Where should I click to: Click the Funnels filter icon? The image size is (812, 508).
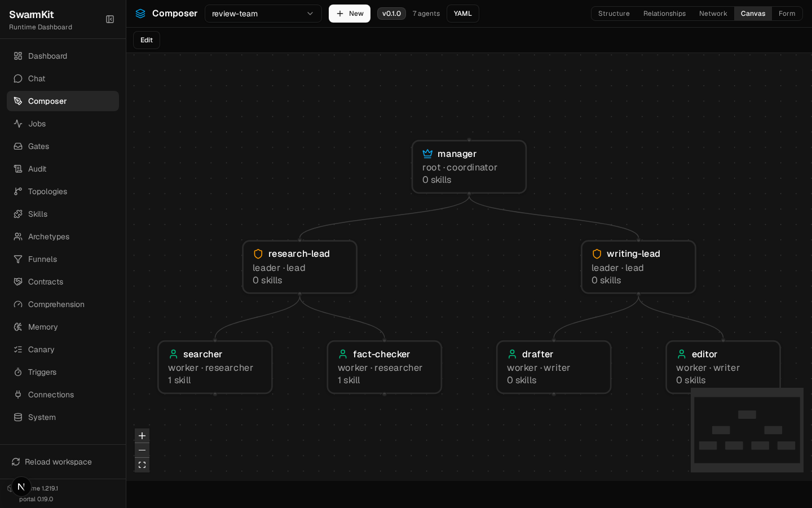click(18, 259)
